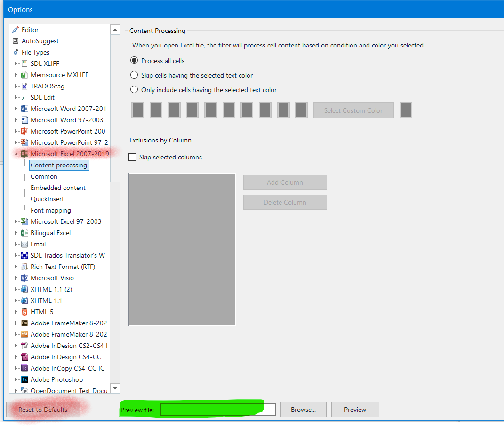The height and width of the screenshot is (426, 504).
Task: Click the Email envelope icon
Action: tap(24, 244)
